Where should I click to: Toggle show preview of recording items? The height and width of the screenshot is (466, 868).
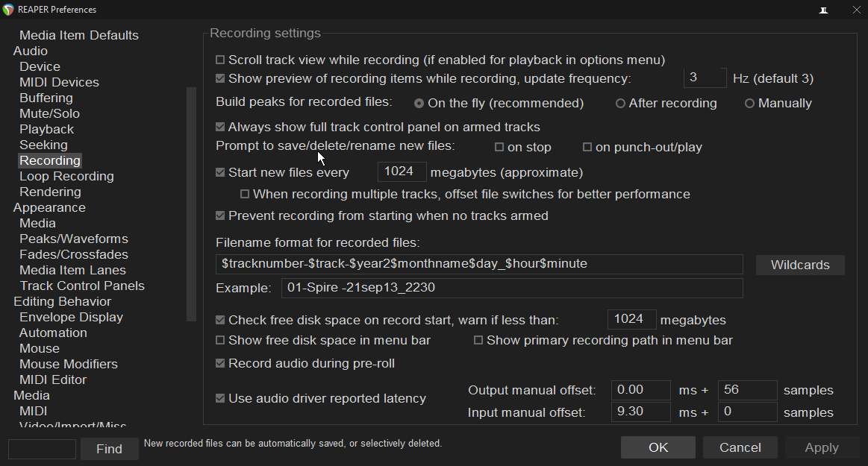click(x=220, y=78)
